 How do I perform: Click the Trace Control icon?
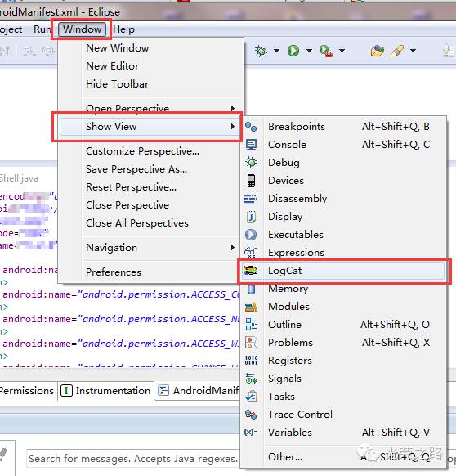tap(251, 415)
